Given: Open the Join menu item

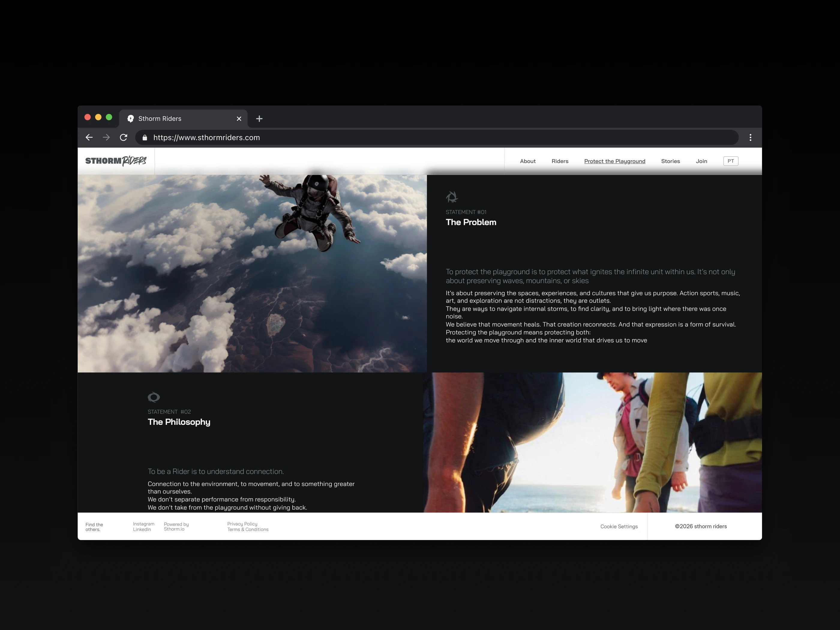Looking at the screenshot, I should pyautogui.click(x=701, y=161).
